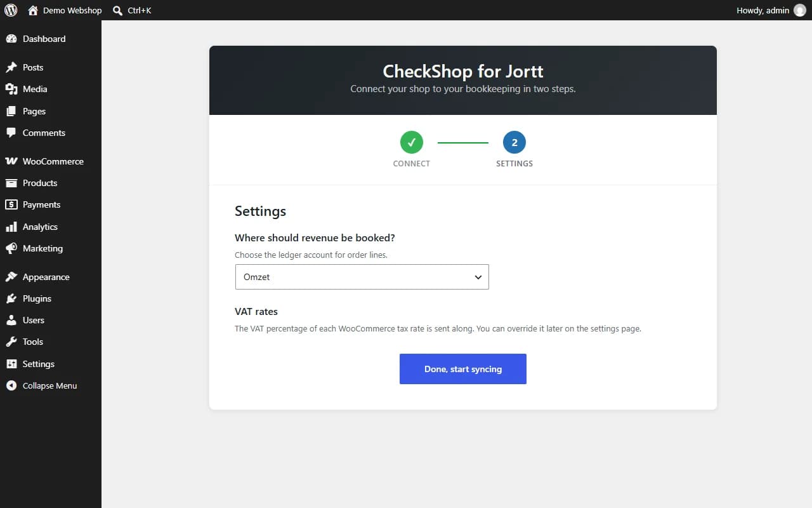Click the Done, start syncing button
812x508 pixels.
[x=463, y=369]
